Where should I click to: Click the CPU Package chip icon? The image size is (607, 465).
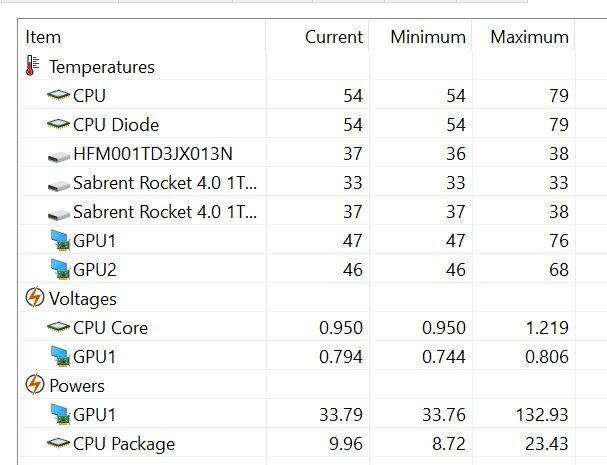58,444
